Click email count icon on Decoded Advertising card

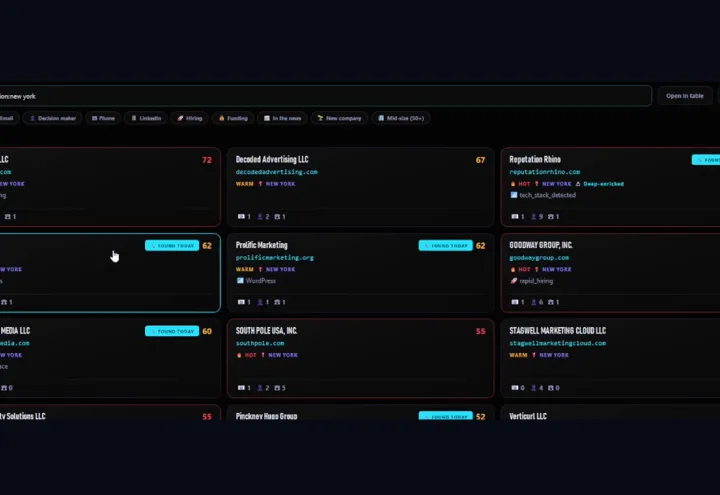pyautogui.click(x=241, y=217)
